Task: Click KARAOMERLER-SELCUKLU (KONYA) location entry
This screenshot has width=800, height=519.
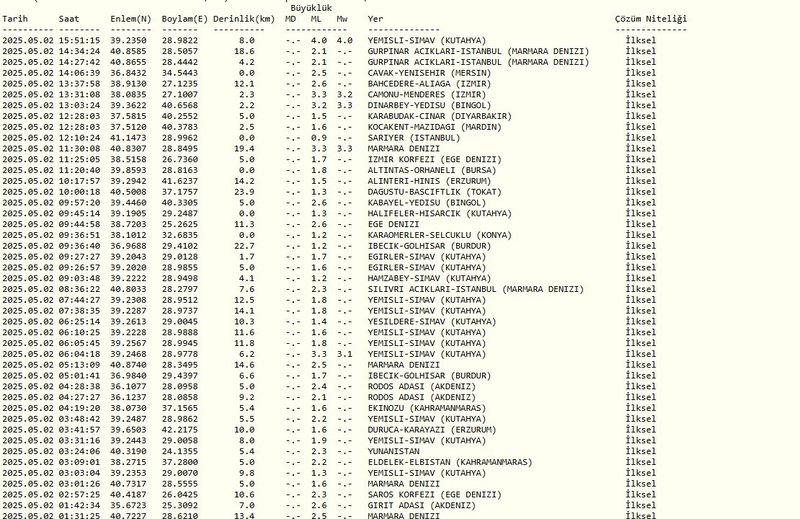Action: click(x=439, y=235)
